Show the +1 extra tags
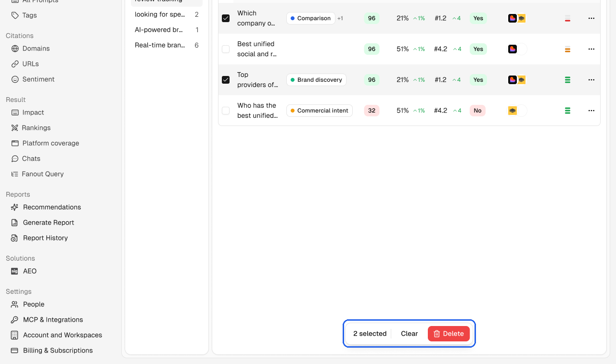The image size is (616, 364). pos(340,18)
